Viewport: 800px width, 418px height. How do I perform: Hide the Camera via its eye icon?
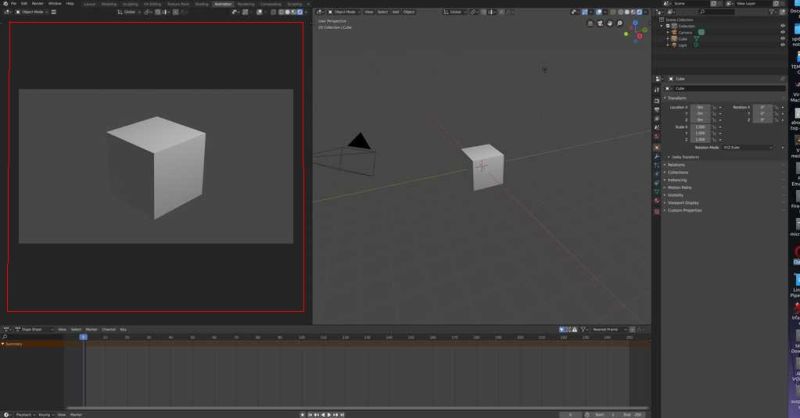pyautogui.click(x=783, y=32)
